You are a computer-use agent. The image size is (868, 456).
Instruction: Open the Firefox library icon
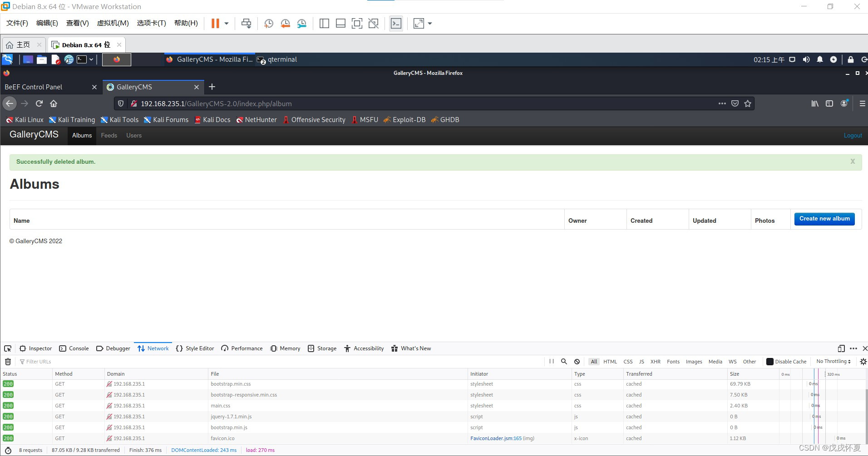pyautogui.click(x=815, y=103)
